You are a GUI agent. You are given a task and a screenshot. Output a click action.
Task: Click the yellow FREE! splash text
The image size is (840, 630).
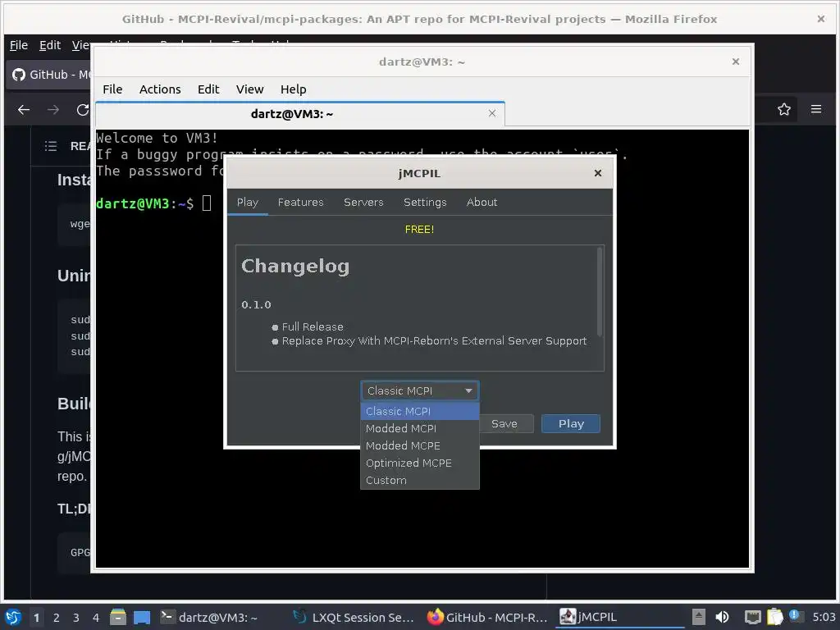point(419,230)
